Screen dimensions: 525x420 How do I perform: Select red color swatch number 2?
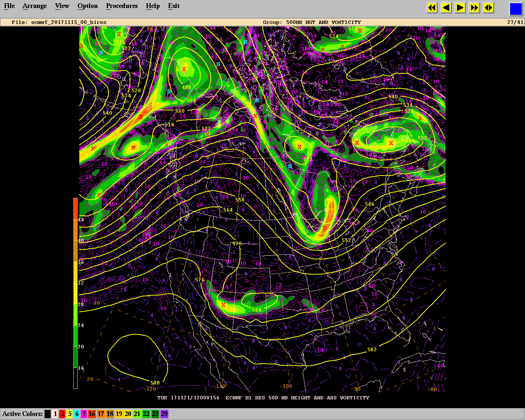coord(62,414)
